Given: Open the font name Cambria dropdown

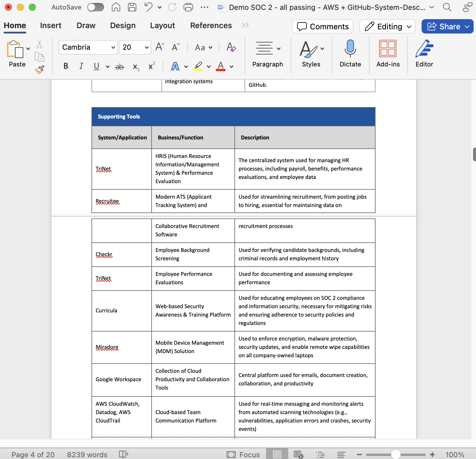Looking at the screenshot, I should [x=88, y=47].
